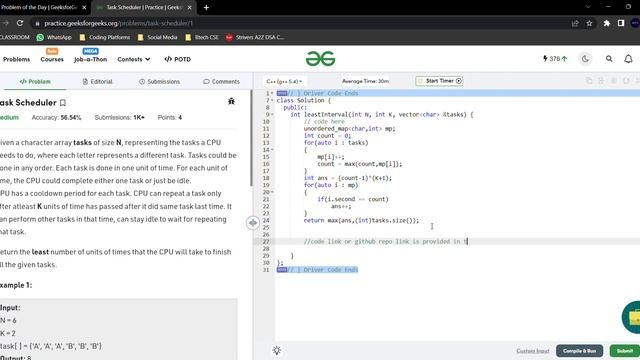Viewport: 640px width, 360px height.
Task: Open the WhatsApp bookmark
Action: [54, 37]
